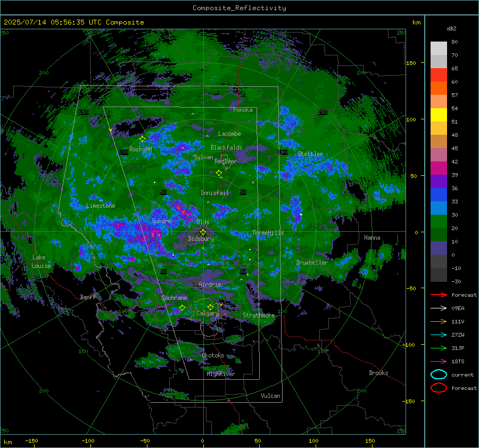
Task: Click the yellow diamond marker above Calgary
Action: [210, 307]
